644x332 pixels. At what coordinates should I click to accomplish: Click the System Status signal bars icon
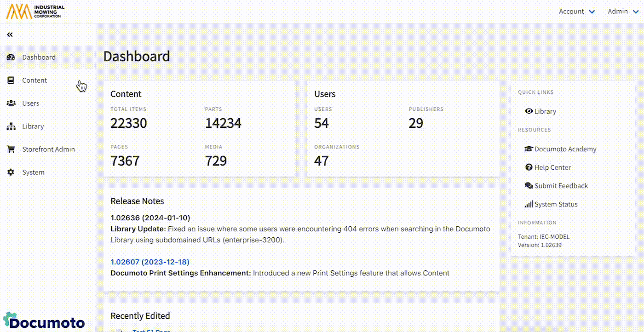[529, 204]
